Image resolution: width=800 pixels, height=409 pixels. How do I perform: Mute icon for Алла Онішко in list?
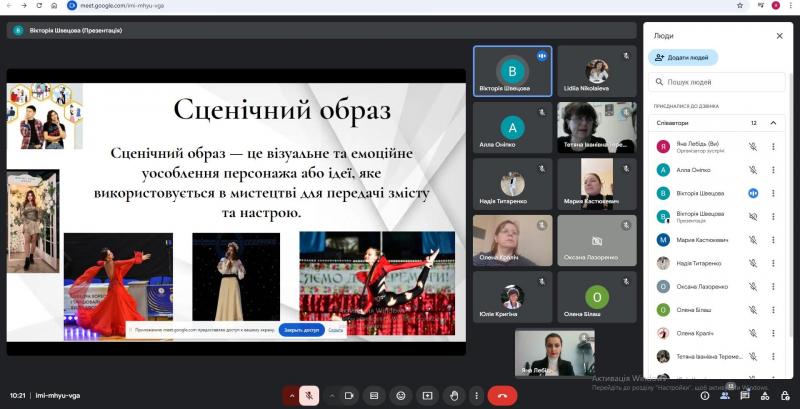point(753,170)
